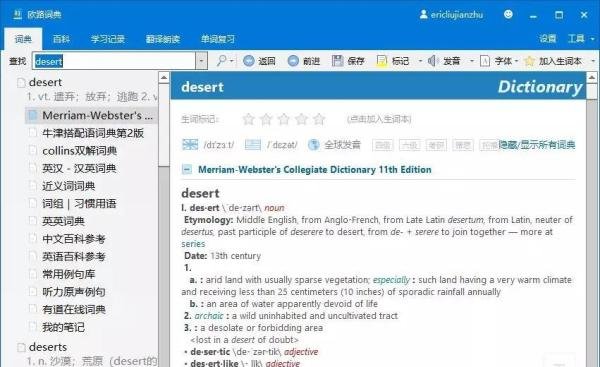Image resolution: width=600 pixels, height=367 pixels.
Task: Switch to the 翻译解读 tab
Action: 163,39
